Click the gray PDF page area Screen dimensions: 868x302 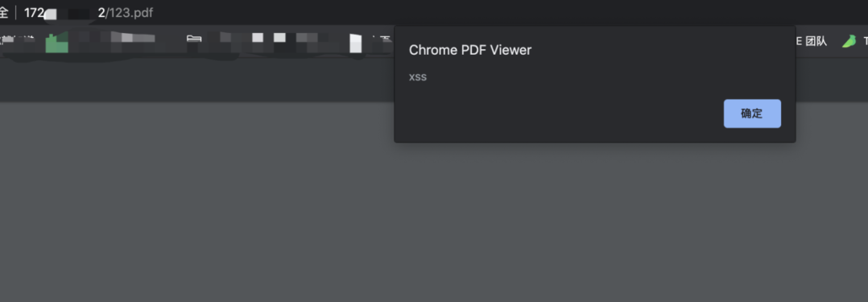434,221
